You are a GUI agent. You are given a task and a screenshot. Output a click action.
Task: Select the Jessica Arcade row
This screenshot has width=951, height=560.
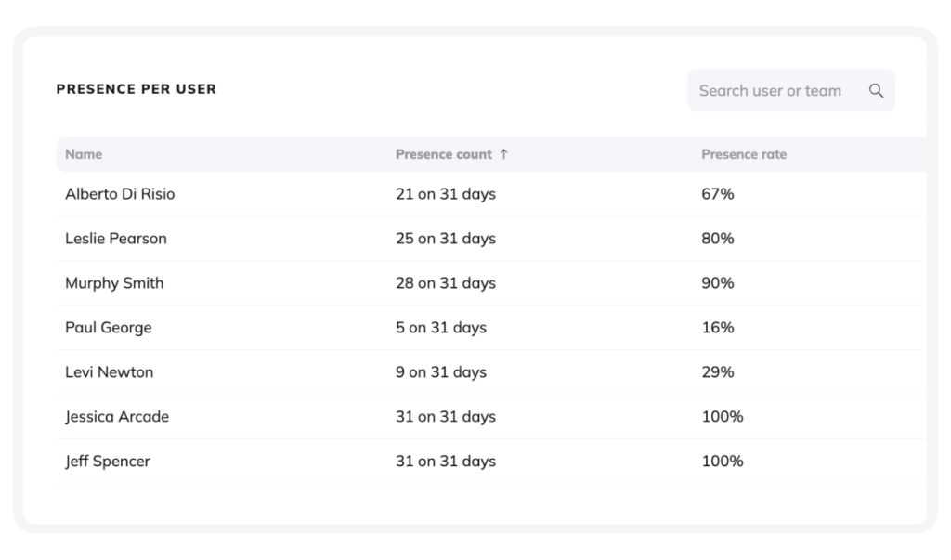[x=117, y=417]
